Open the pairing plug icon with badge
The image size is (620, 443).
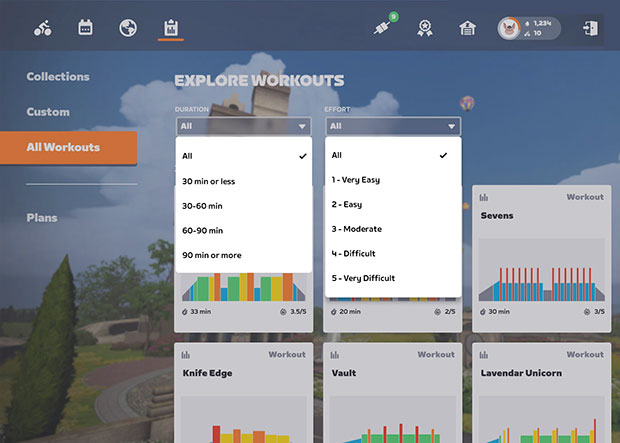[x=383, y=28]
